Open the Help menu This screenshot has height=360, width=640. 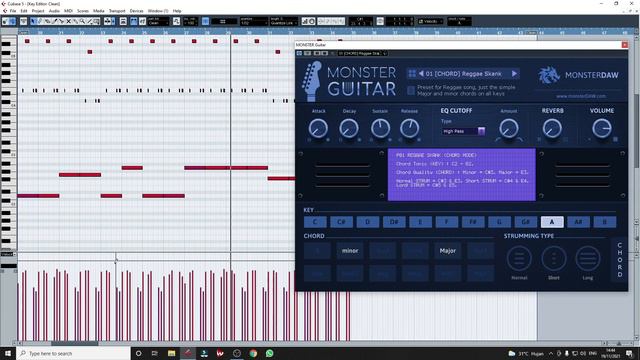[x=177, y=11]
